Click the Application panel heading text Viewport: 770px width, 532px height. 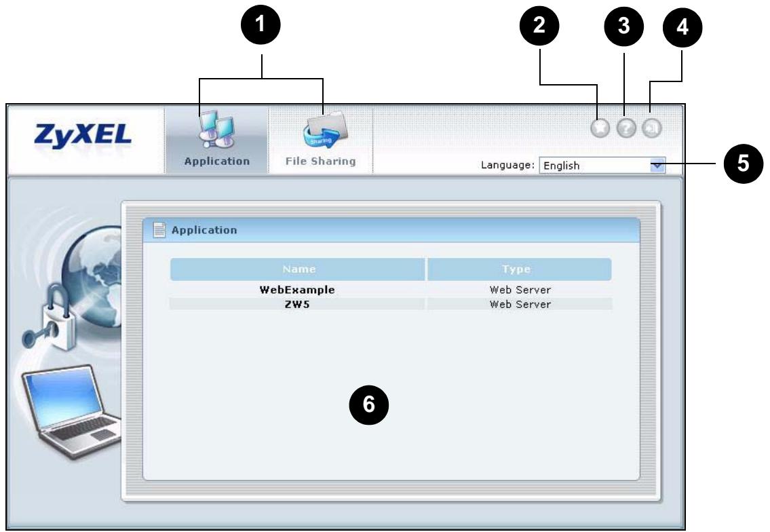point(204,230)
